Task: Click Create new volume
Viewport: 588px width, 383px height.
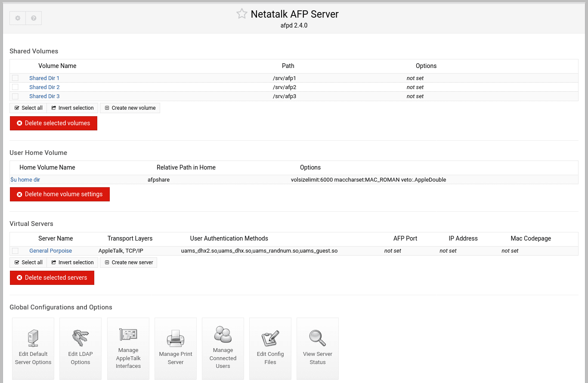Action: tap(130, 108)
